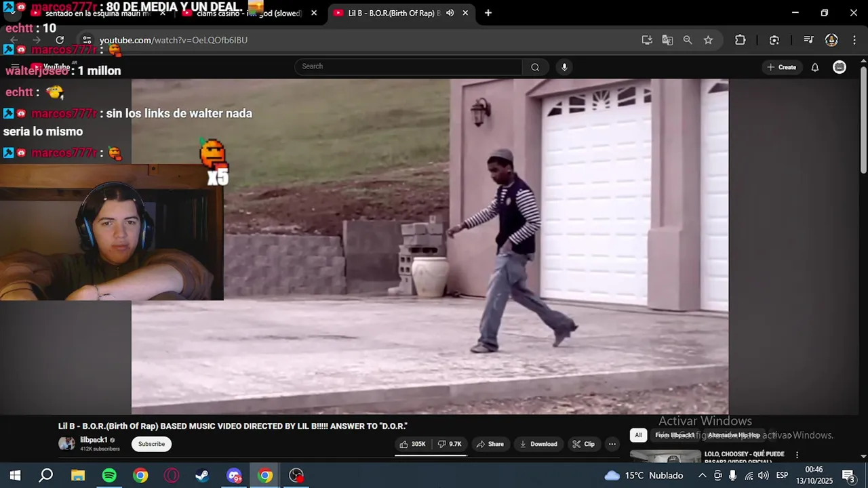Install app icon in address bar
This screenshot has height=488, width=868.
point(647,40)
